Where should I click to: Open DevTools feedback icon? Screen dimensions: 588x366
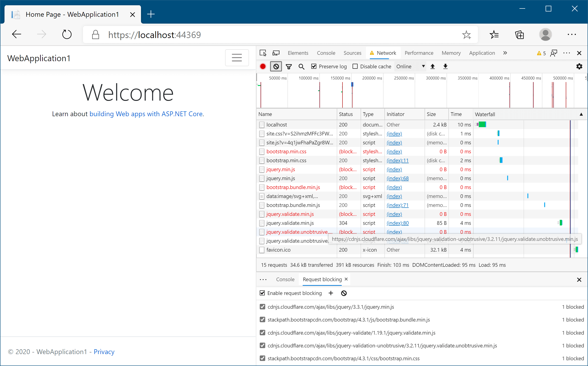pyautogui.click(x=554, y=53)
